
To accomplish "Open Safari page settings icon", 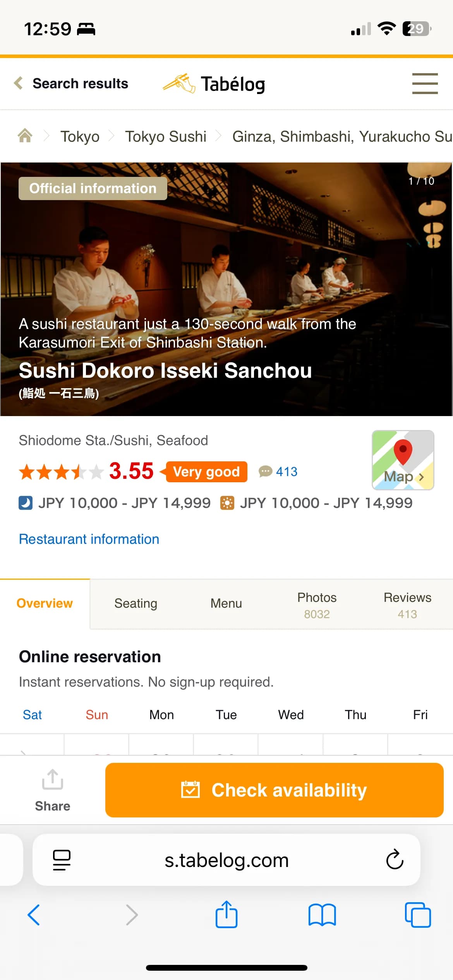I will [62, 860].
